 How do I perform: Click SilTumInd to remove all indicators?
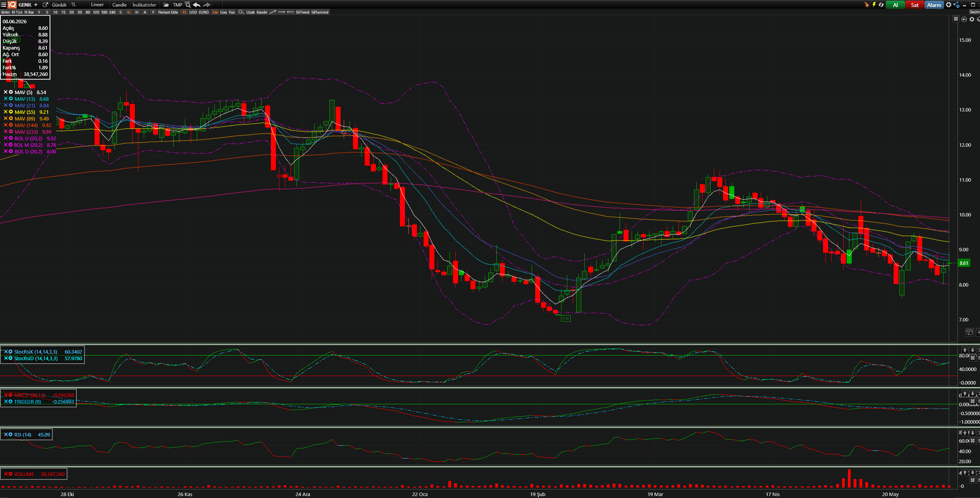click(x=320, y=12)
